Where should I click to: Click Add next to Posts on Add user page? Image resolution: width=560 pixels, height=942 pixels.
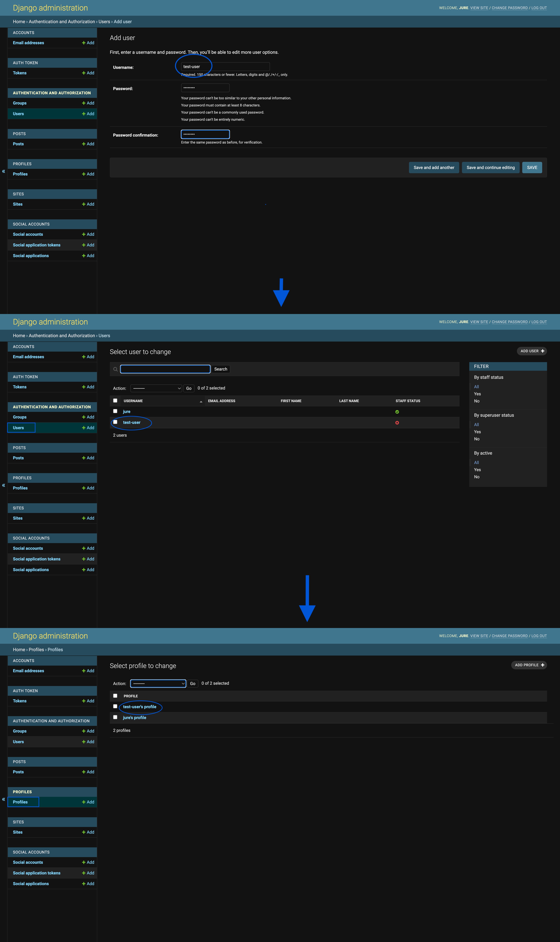(x=88, y=144)
